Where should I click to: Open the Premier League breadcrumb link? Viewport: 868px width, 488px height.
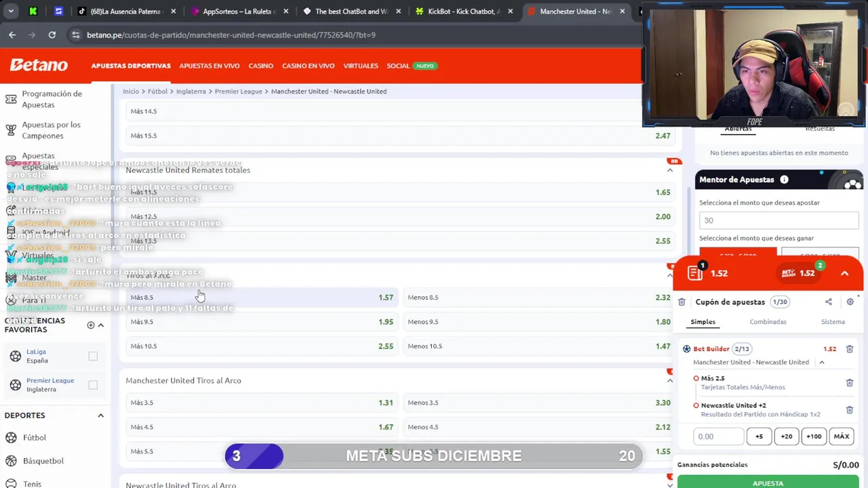tap(238, 91)
